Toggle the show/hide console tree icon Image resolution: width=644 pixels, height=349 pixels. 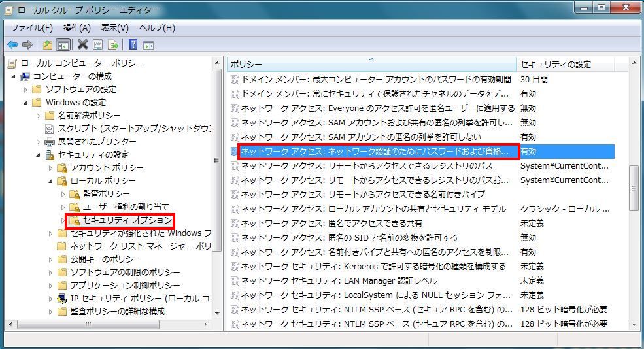pyautogui.click(x=63, y=44)
